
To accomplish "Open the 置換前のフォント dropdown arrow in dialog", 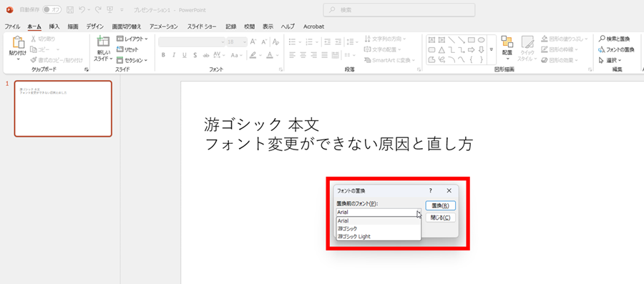I will (418, 212).
